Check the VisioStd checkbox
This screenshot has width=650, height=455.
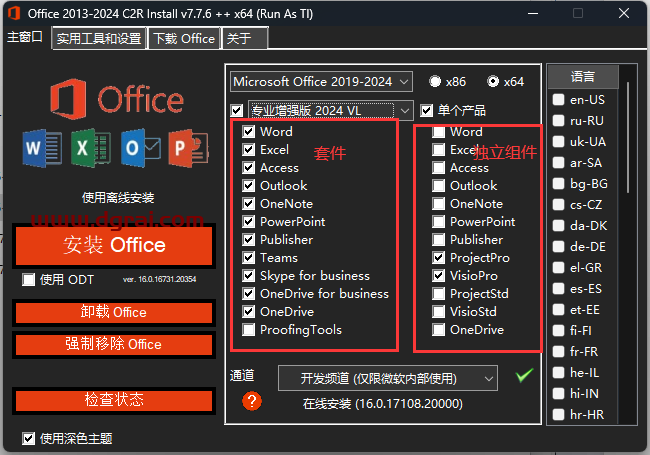438,312
